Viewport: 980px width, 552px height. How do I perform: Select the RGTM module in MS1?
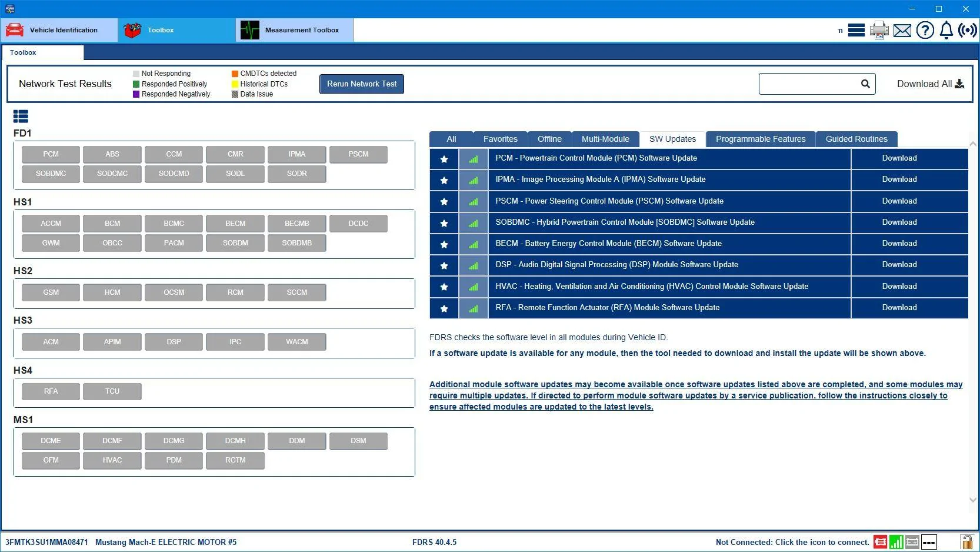pyautogui.click(x=235, y=460)
